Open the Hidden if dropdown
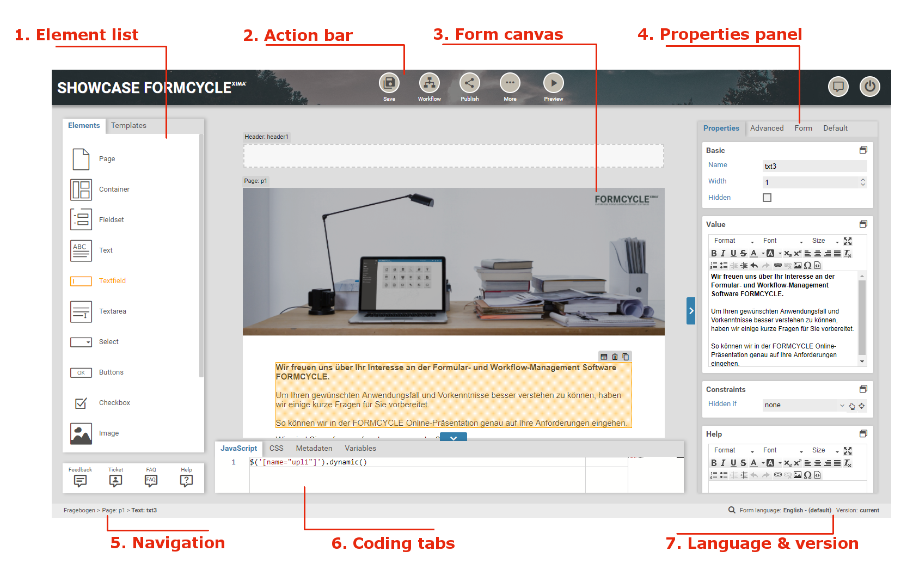This screenshot has width=907, height=588. click(x=804, y=405)
